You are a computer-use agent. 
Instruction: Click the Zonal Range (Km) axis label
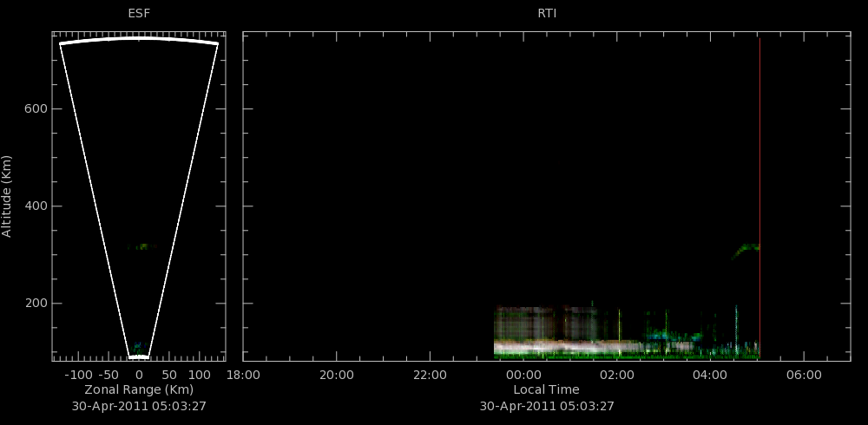[x=139, y=389]
